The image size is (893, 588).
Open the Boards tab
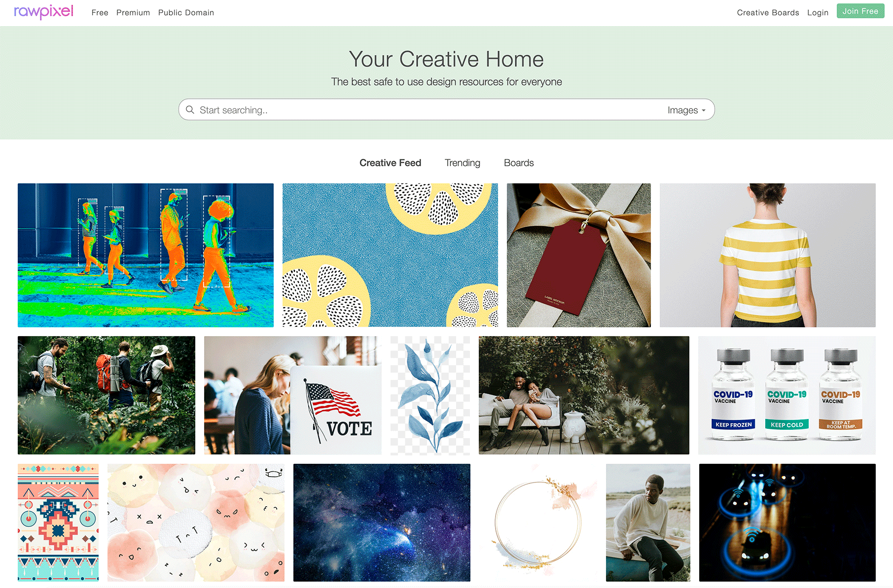tap(519, 163)
